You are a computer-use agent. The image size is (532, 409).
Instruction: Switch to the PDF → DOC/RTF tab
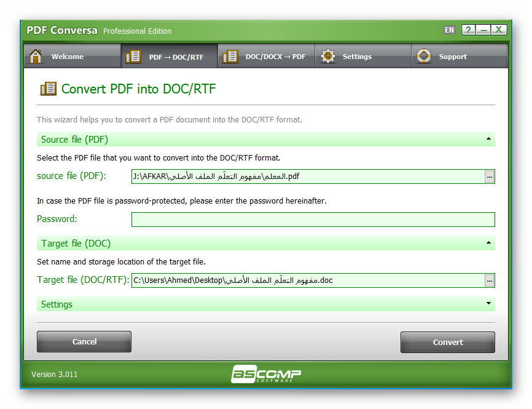(170, 56)
